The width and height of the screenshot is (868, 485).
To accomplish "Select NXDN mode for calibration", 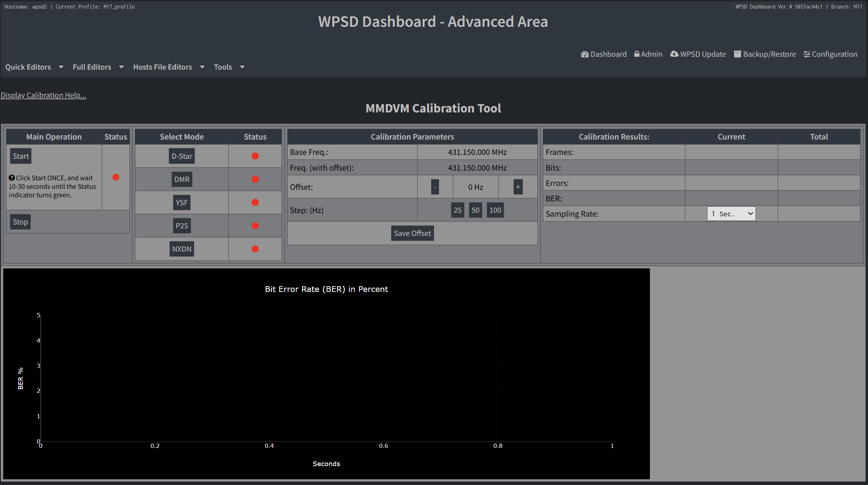I will click(x=182, y=249).
